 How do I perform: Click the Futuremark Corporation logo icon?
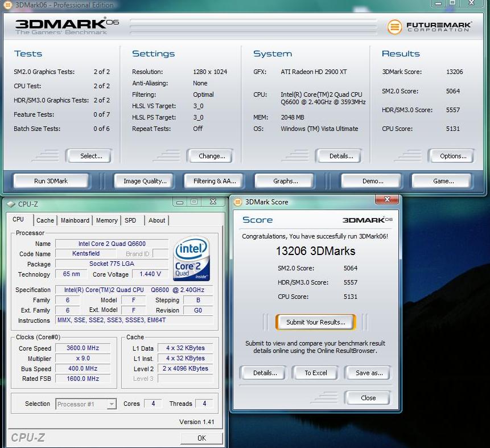click(x=395, y=27)
